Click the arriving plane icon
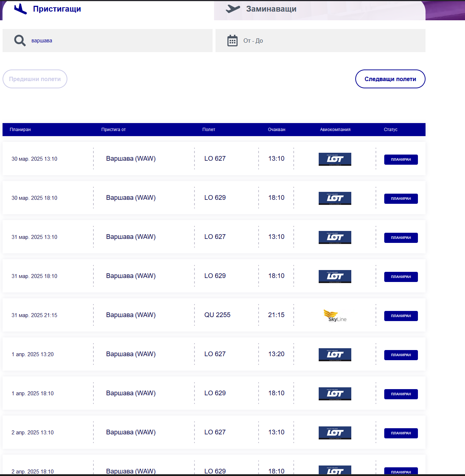The width and height of the screenshot is (465, 476). pyautogui.click(x=20, y=9)
